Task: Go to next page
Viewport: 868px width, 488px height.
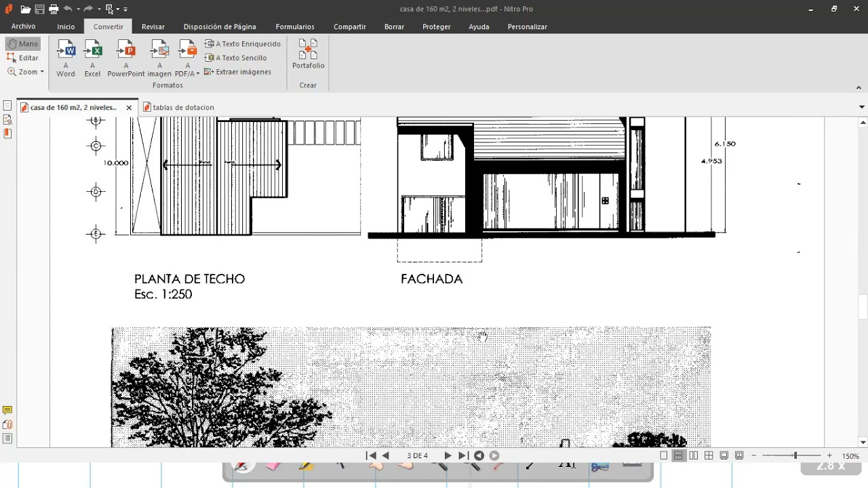Action: [x=448, y=456]
